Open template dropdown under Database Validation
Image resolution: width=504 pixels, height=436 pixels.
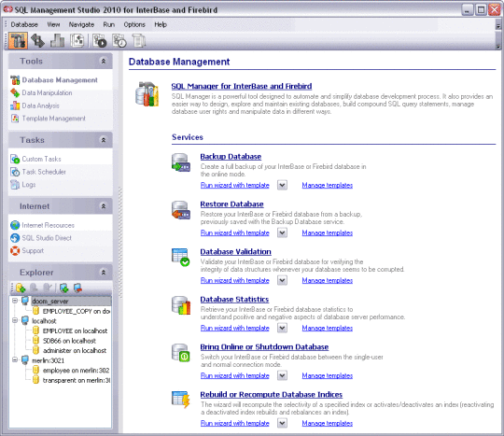(x=282, y=280)
